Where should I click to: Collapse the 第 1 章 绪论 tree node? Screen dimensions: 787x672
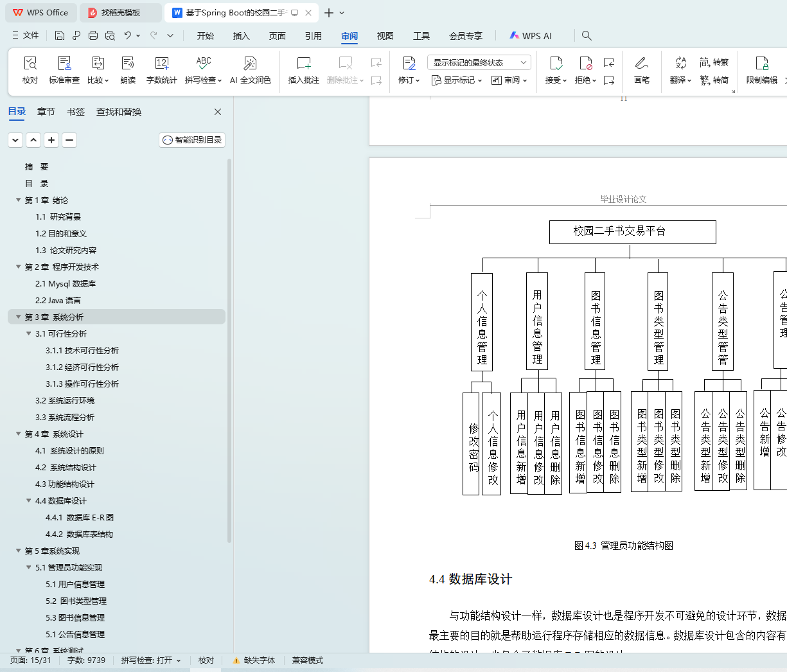point(19,200)
